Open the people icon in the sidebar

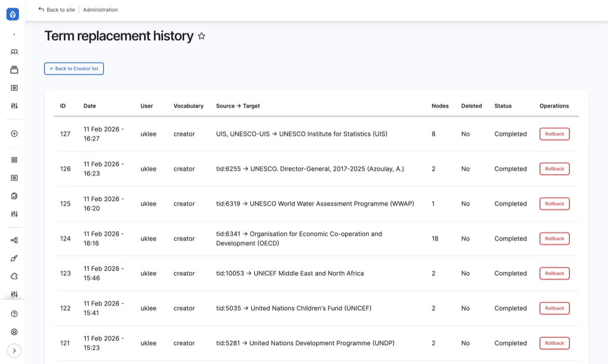pyautogui.click(x=14, y=52)
